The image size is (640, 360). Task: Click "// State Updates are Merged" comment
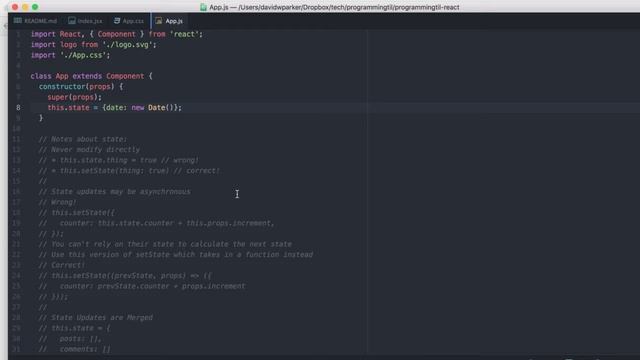click(96, 318)
